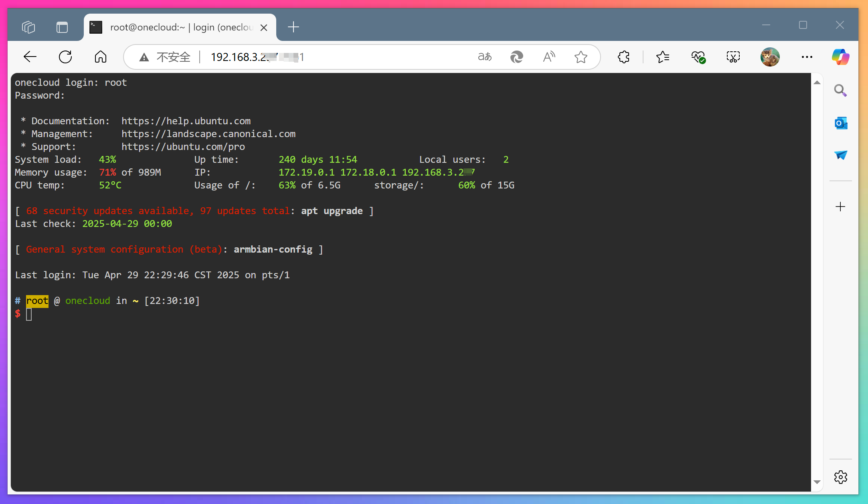This screenshot has height=504, width=868.
Task: Open Outlook in the sidebar
Action: coord(840,123)
